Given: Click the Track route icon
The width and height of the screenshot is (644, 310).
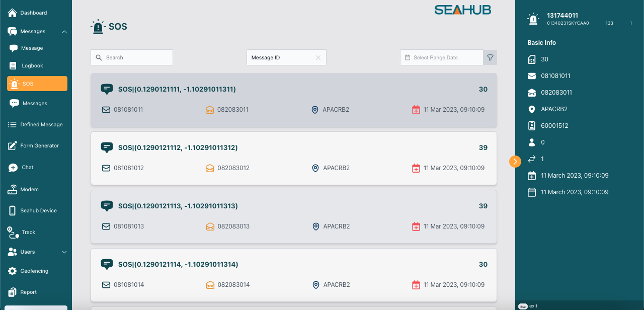Looking at the screenshot, I should coord(13,232).
